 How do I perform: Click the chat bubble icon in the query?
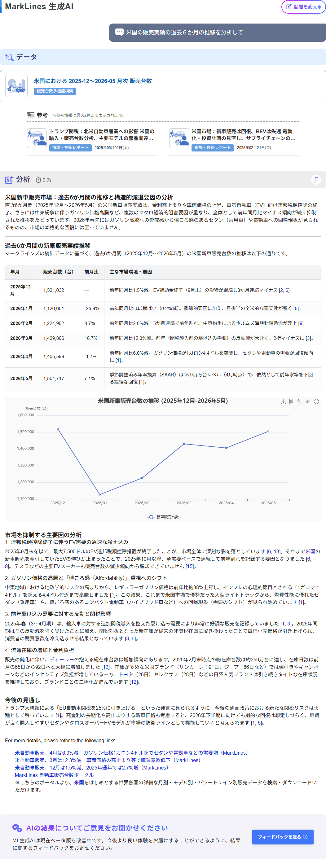119,32
